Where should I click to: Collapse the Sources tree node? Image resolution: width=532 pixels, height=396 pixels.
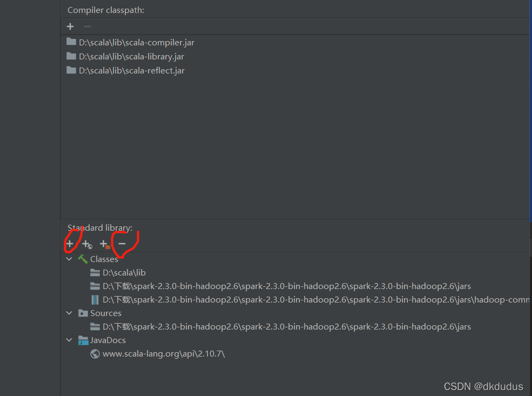coord(69,313)
